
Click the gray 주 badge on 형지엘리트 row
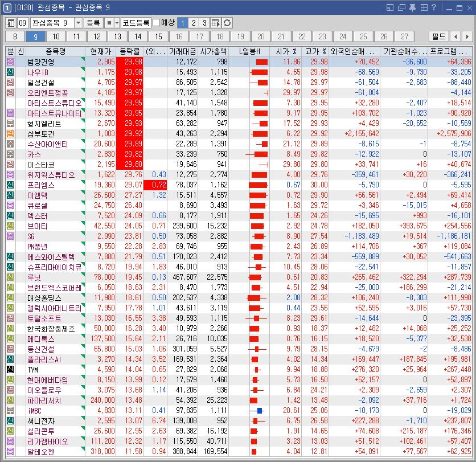pos(10,123)
